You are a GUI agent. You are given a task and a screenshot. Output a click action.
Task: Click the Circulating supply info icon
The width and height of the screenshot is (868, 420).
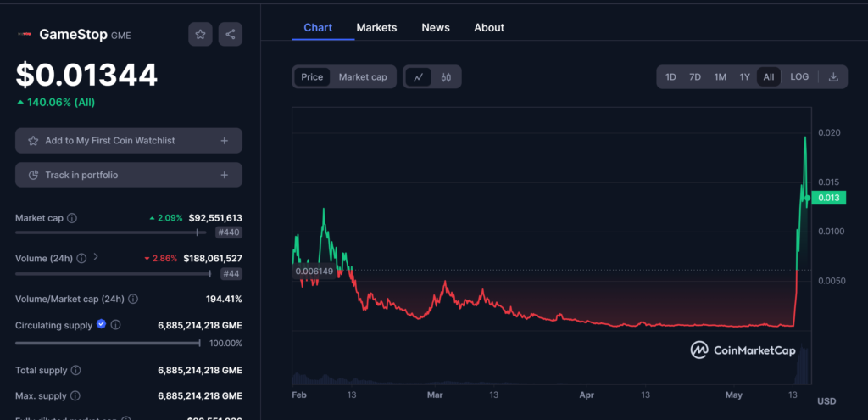(x=116, y=324)
